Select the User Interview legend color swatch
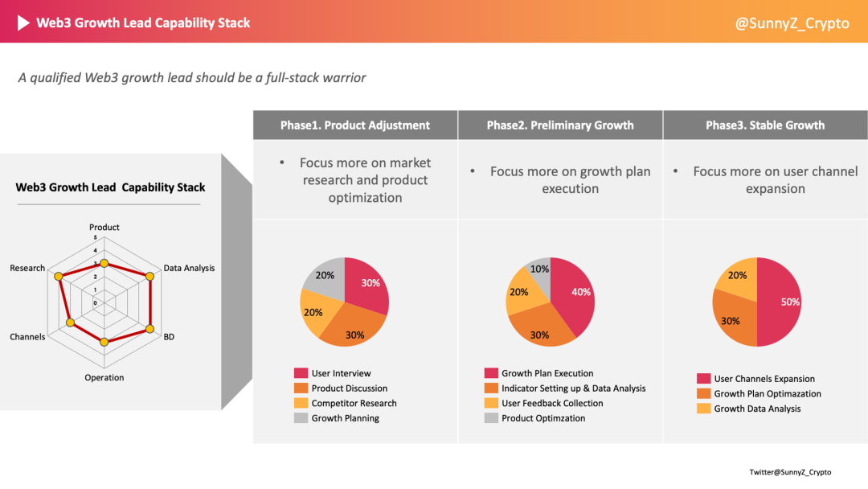The image size is (868, 489). [301, 373]
